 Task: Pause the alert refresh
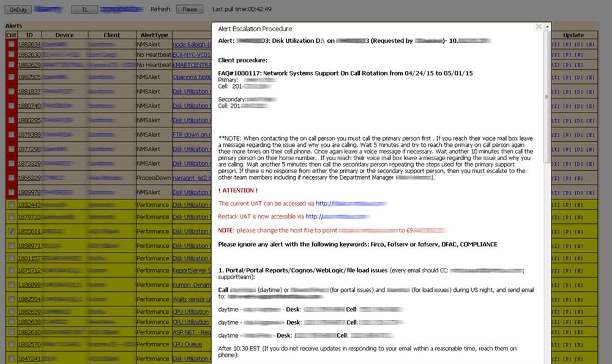[190, 9]
